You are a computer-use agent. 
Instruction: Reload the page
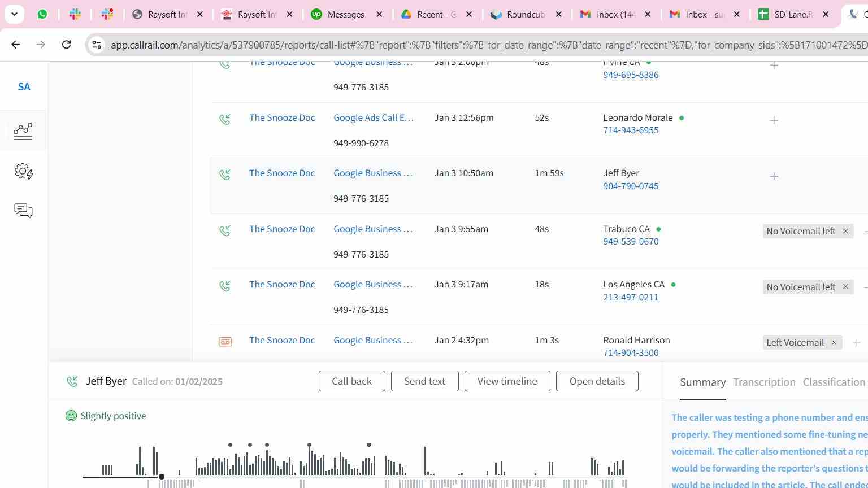(x=66, y=45)
